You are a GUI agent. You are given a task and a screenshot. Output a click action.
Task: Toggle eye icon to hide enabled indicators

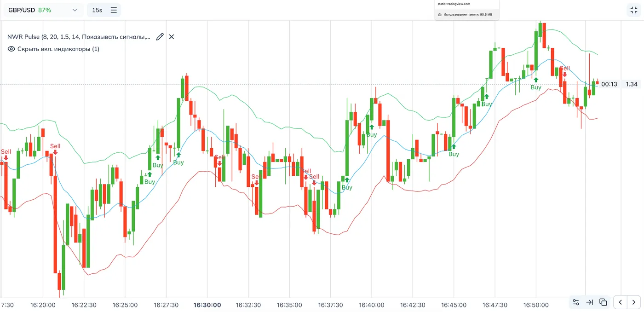coord(11,49)
